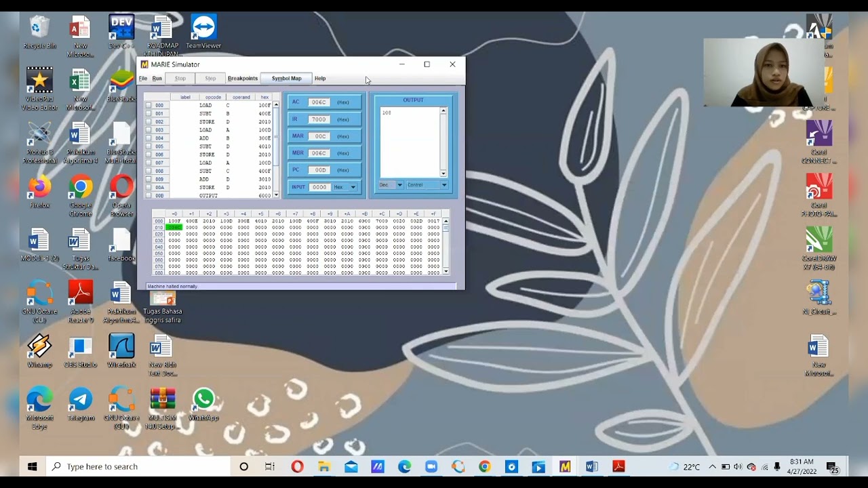Open the output Dec format dropdown

click(x=391, y=185)
